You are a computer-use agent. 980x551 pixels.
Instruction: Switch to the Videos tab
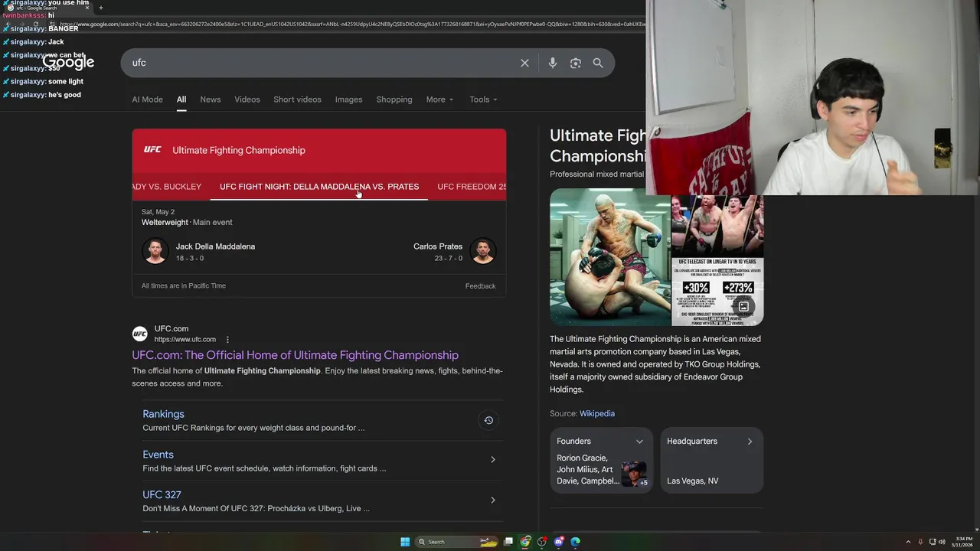pos(247,99)
